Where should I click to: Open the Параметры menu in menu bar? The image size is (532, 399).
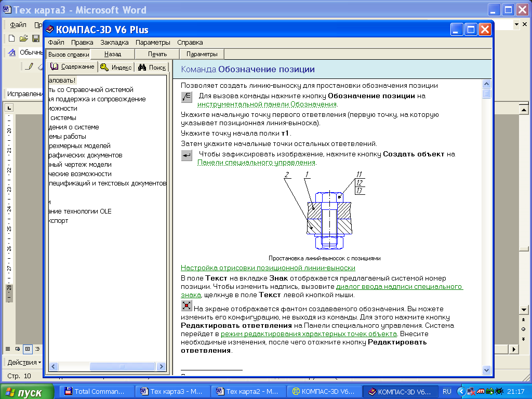coord(153,43)
